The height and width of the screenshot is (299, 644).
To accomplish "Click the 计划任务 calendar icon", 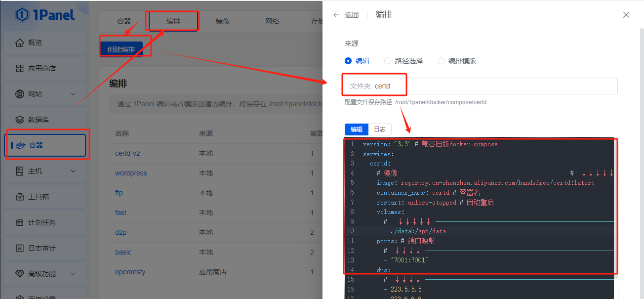I will point(20,222).
